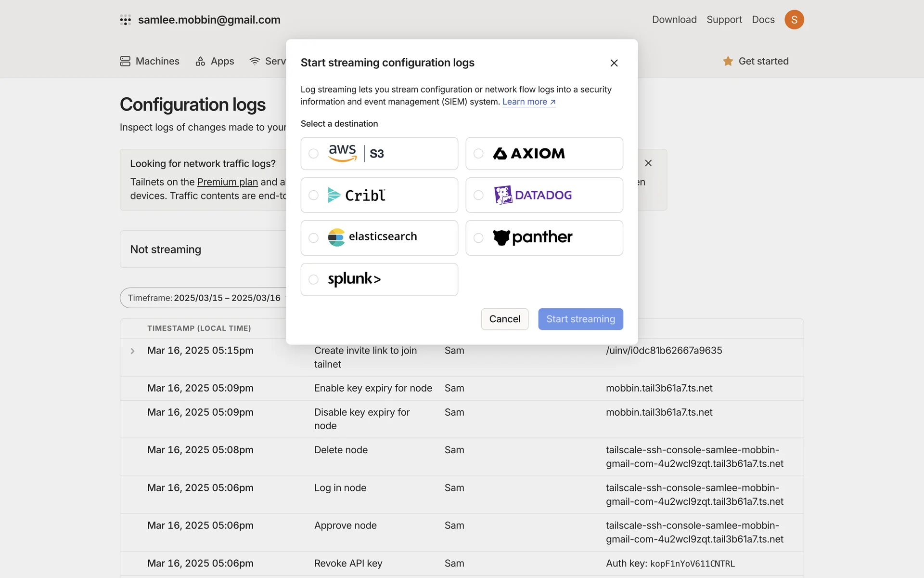Screen dimensions: 924x578
Task: Click the Apps icon in navigation
Action: coord(200,61)
